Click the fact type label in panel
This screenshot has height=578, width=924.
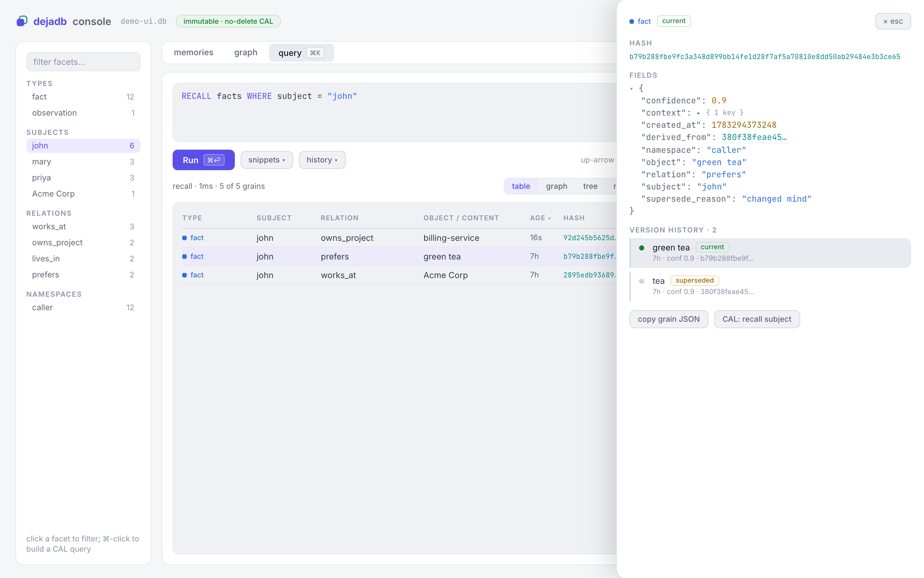[x=644, y=22]
